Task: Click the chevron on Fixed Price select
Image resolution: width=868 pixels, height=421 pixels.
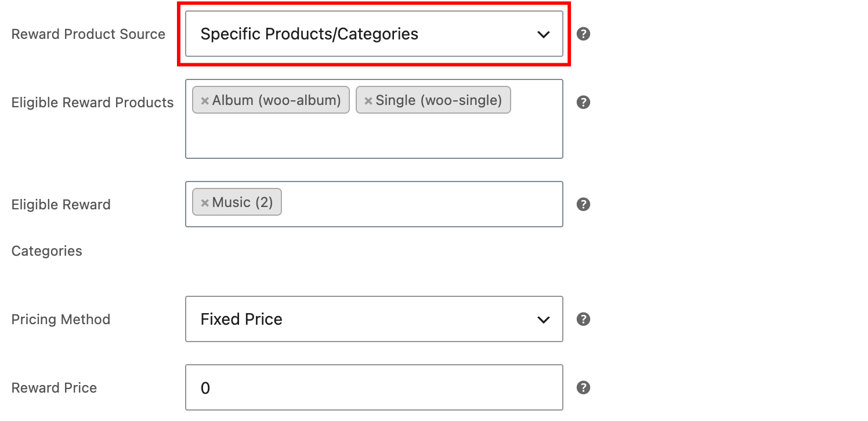Action: click(543, 320)
